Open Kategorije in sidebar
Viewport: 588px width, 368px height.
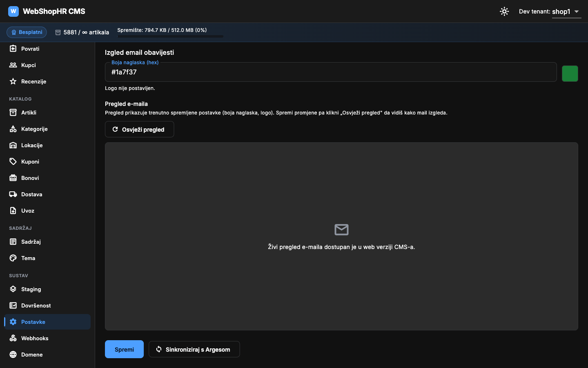(47, 129)
